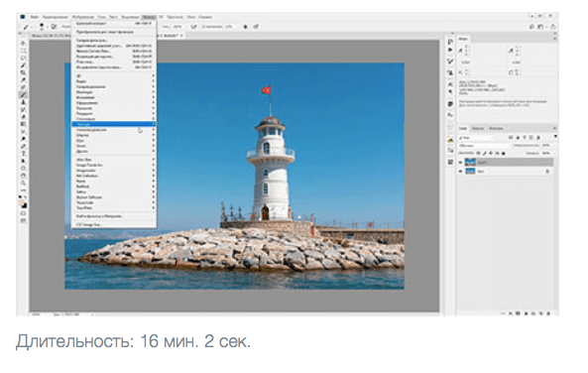Select the Hand tool

pos(23,176)
